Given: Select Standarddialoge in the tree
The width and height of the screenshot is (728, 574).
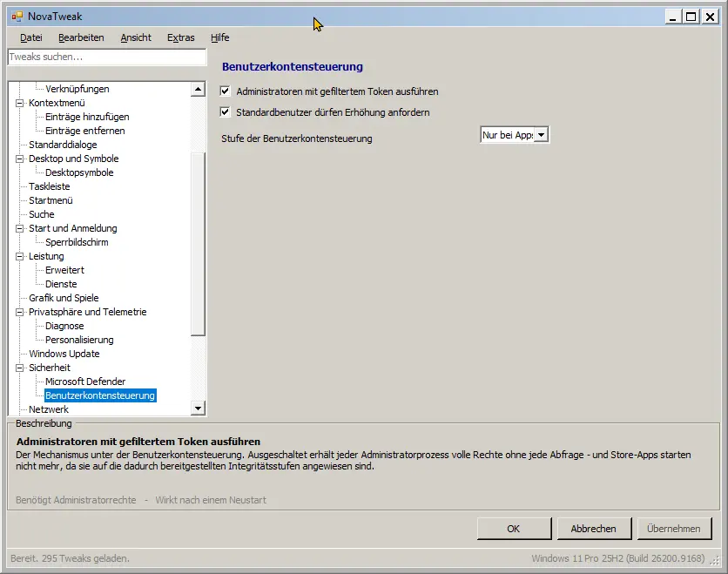Looking at the screenshot, I should point(63,145).
